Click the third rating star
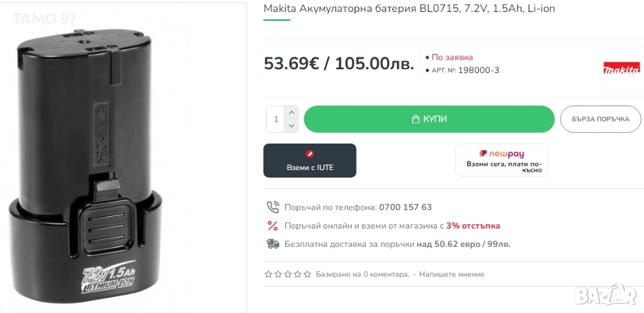Image resolution: width=644 pixels, height=313 pixels. click(288, 275)
